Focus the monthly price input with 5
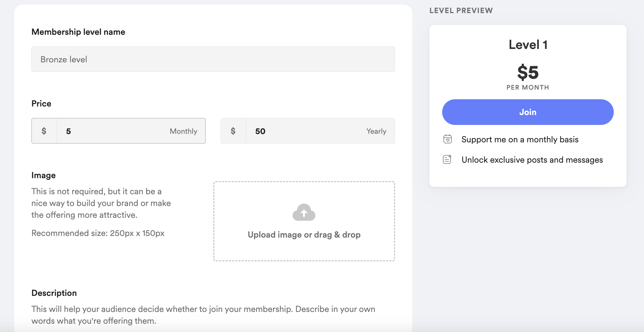The height and width of the screenshot is (332, 644). pyautogui.click(x=112, y=131)
